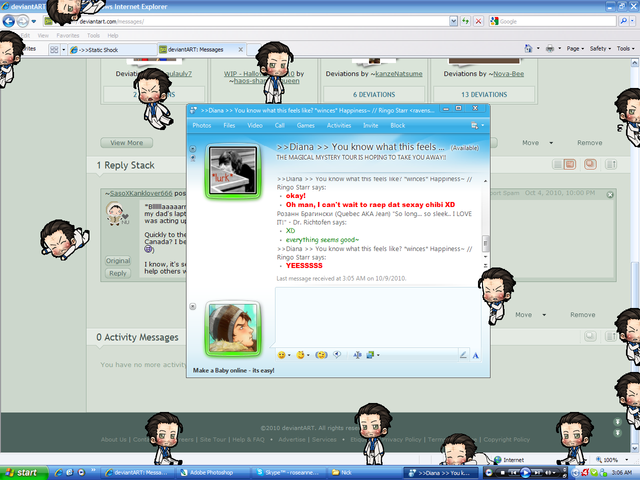
Task: Click Call in Messenger toolbar
Action: [x=280, y=125]
